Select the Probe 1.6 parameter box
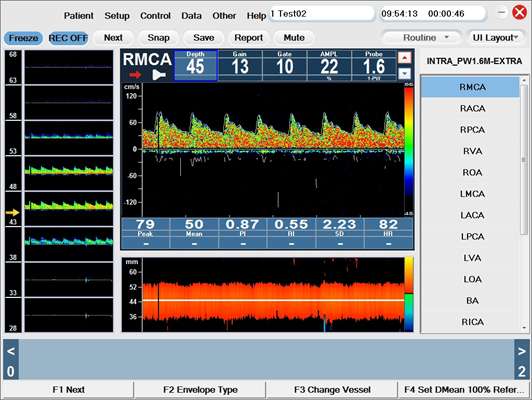This screenshot has height=400, width=532. [x=374, y=65]
